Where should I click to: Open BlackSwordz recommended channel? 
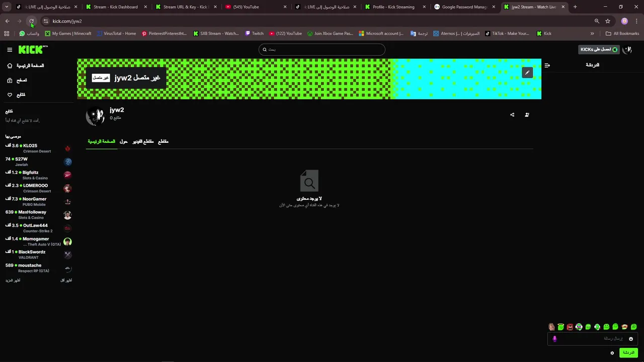pyautogui.click(x=38, y=254)
